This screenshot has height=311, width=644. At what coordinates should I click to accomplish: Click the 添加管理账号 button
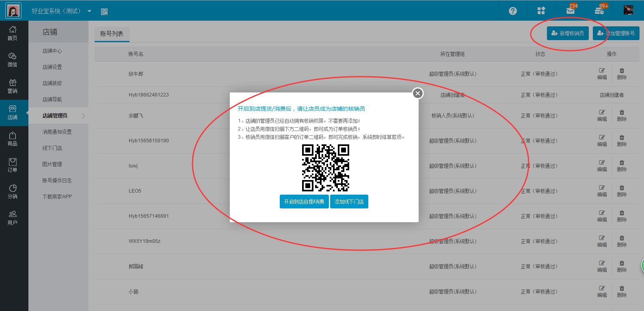(616, 33)
